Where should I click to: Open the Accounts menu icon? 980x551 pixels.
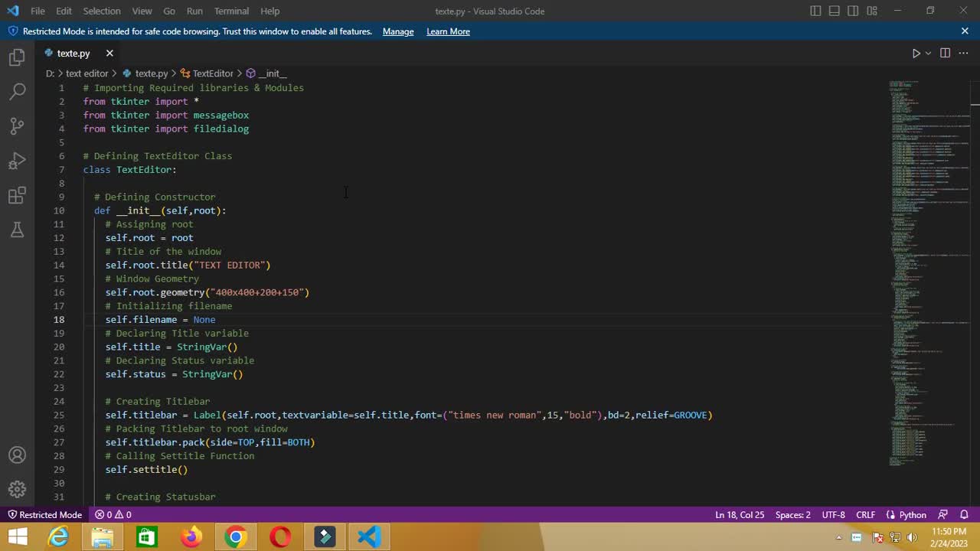(x=17, y=455)
